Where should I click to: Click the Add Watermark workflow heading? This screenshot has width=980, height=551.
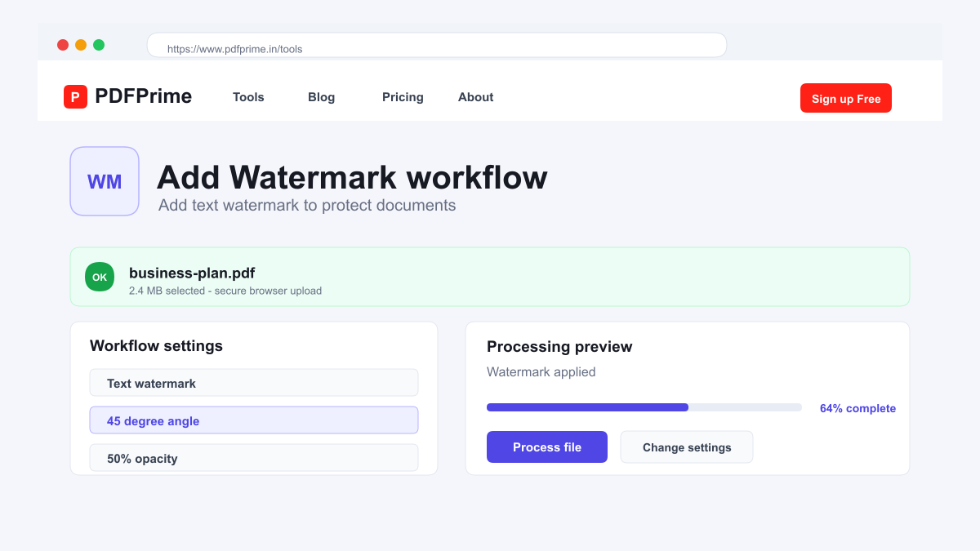[x=352, y=177]
